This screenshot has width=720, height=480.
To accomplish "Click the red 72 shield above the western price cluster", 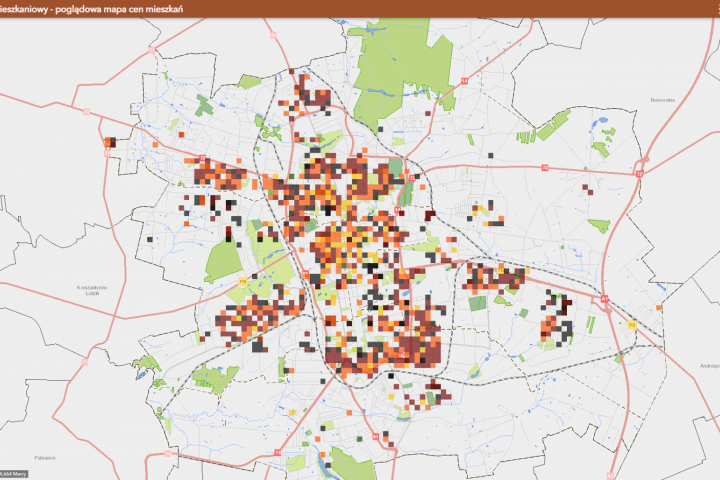I will pyautogui.click(x=202, y=158).
